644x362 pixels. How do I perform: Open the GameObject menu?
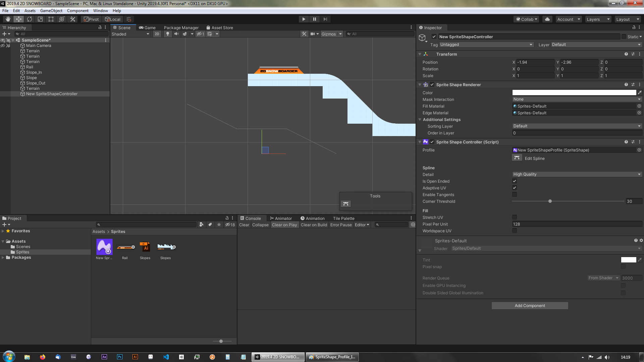[x=51, y=11]
